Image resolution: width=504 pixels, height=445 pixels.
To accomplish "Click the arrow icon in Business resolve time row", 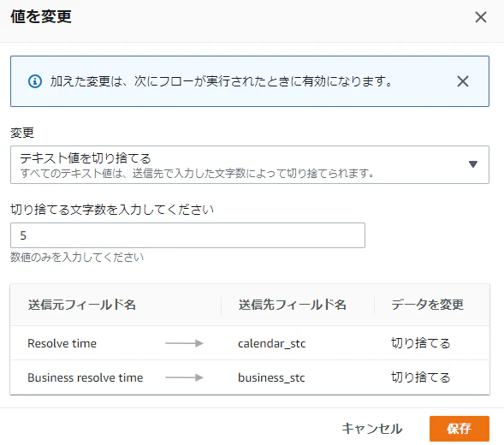I will pos(184,377).
